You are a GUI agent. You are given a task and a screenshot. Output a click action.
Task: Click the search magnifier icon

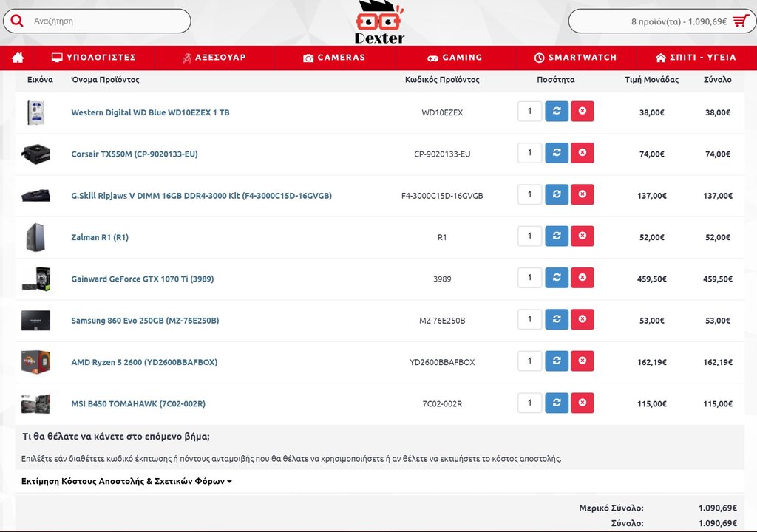(17, 21)
